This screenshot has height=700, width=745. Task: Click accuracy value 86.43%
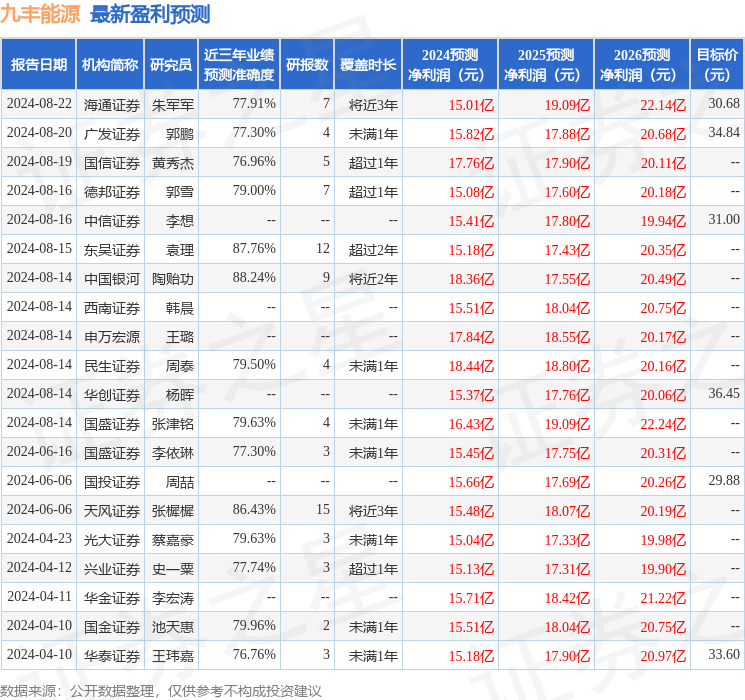pos(254,509)
